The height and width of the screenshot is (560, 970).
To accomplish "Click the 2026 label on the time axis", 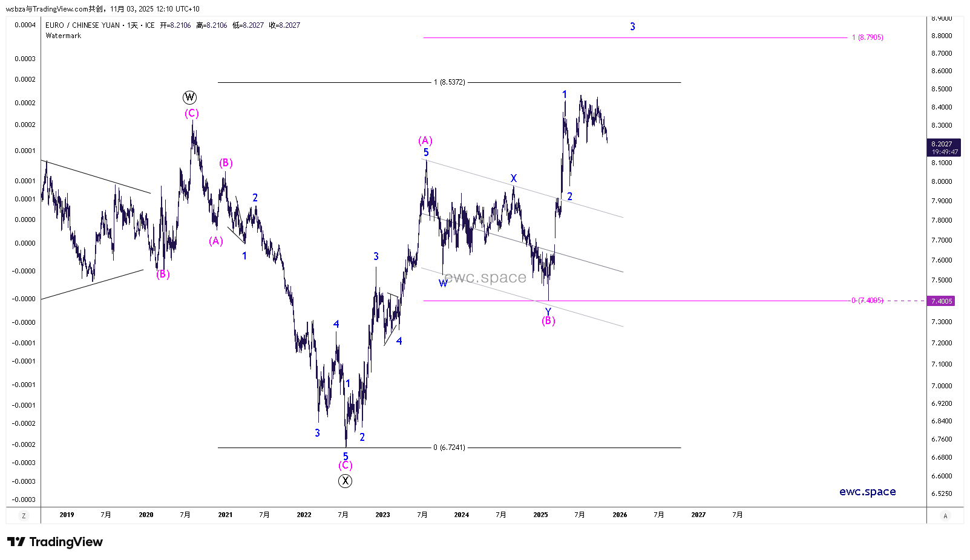I will pos(620,515).
